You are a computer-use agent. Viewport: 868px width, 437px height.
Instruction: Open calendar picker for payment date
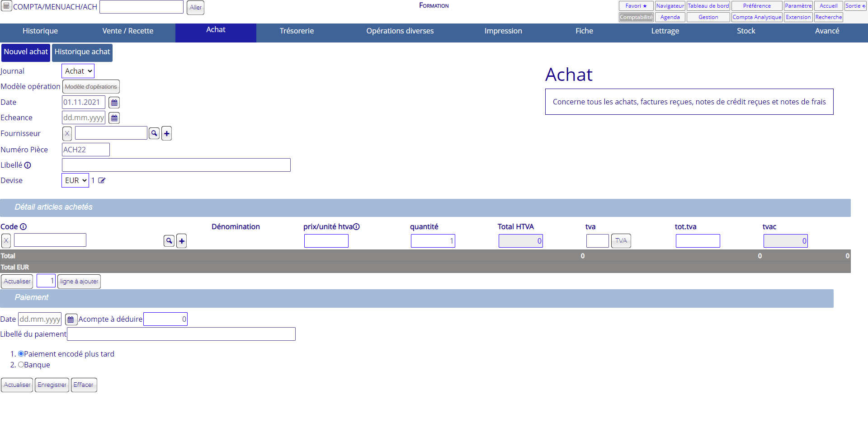click(x=71, y=320)
